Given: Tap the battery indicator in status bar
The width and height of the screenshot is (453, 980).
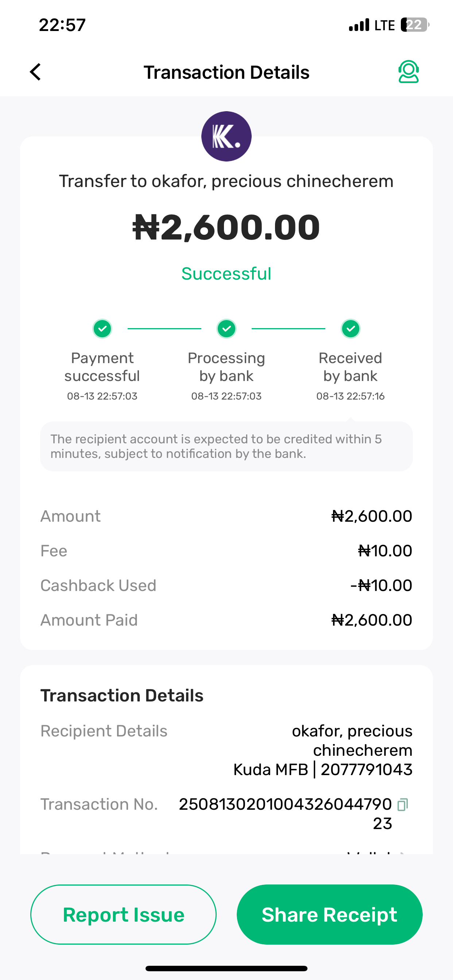Looking at the screenshot, I should coord(415,25).
